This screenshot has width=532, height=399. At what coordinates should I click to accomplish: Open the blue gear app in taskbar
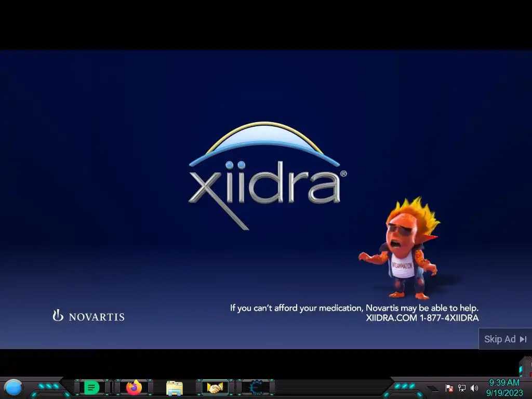[257, 388]
